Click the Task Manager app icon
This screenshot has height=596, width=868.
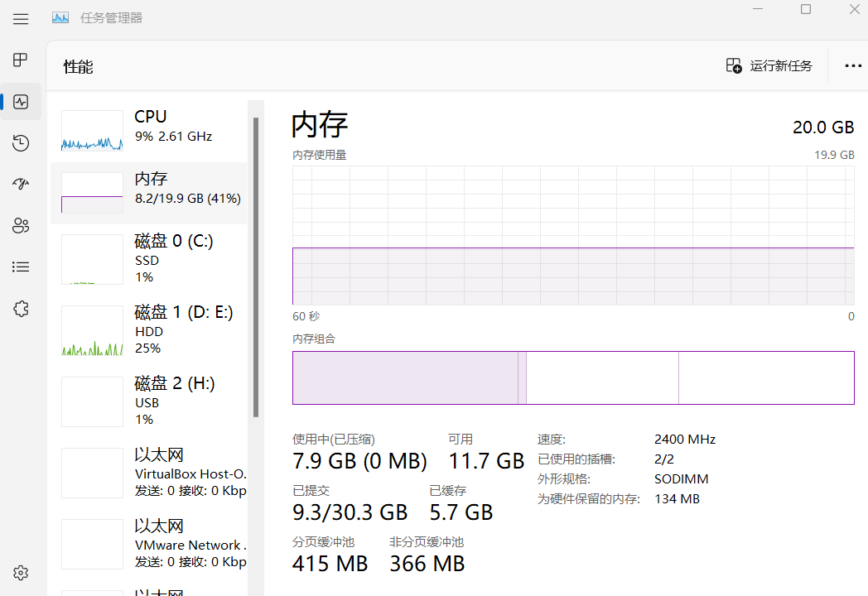[x=60, y=17]
